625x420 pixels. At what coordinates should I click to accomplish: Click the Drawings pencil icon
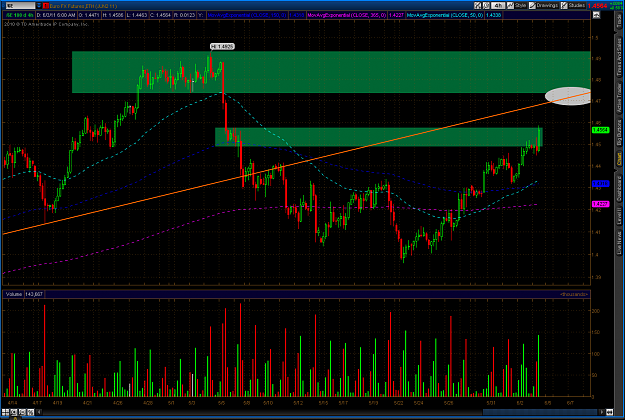[532, 6]
